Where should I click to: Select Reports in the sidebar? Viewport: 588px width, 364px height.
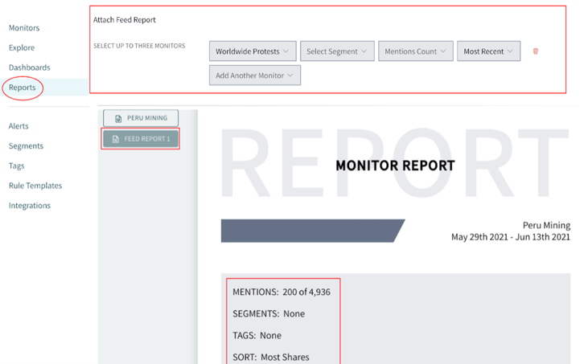pyautogui.click(x=23, y=88)
